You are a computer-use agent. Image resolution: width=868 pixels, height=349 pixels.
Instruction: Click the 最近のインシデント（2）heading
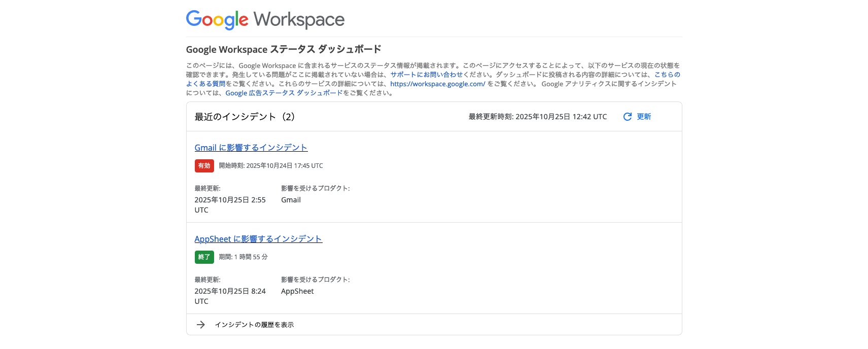pos(247,117)
